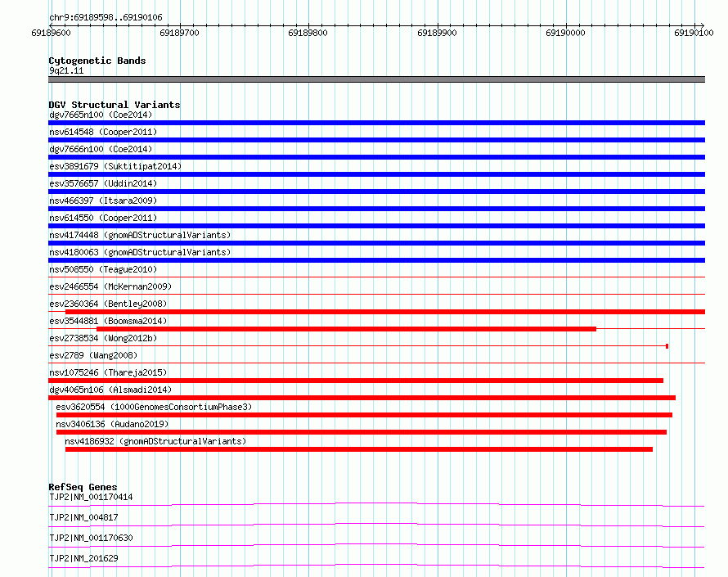Click ruler position 69190000
This screenshot has width=728, height=577.
[x=565, y=33]
